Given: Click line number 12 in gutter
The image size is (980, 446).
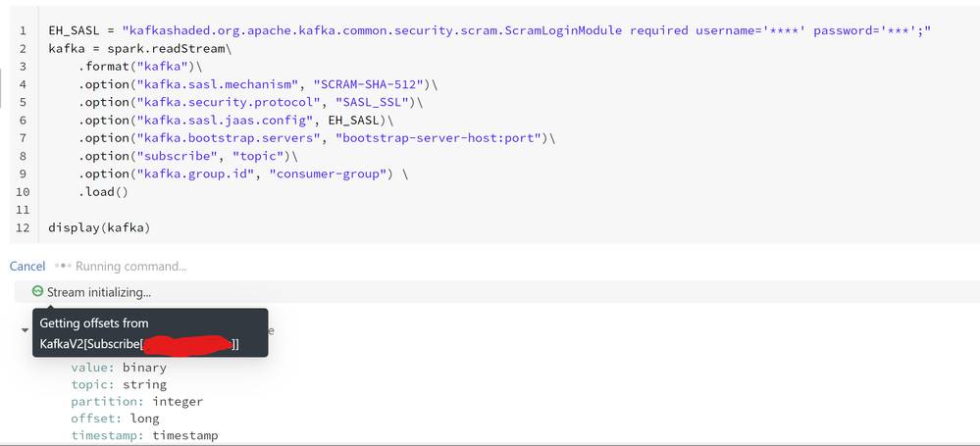Looking at the screenshot, I should 23,228.
